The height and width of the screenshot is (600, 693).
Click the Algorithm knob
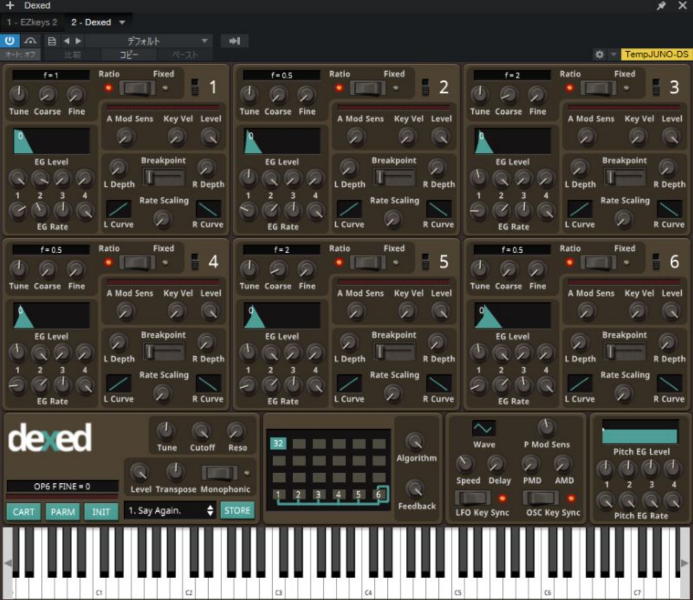click(415, 440)
